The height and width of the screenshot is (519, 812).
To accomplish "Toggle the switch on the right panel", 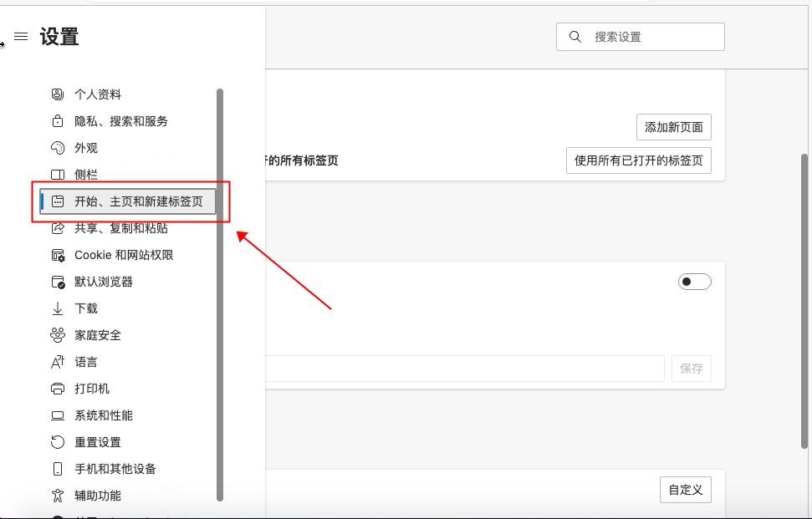I will click(x=694, y=282).
